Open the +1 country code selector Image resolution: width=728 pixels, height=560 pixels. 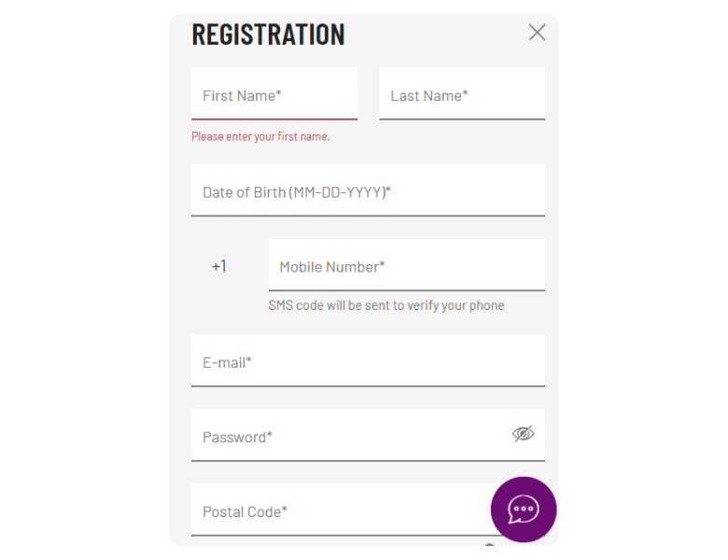(x=219, y=266)
